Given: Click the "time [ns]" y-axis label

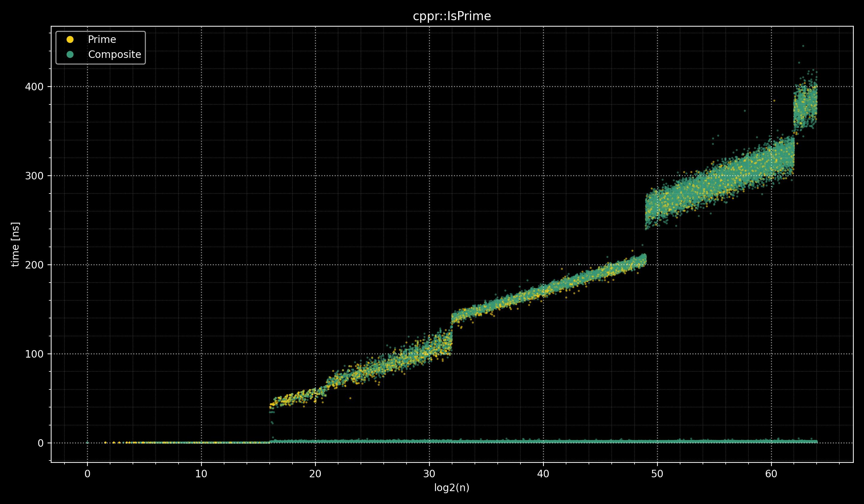Looking at the screenshot, I should (15, 244).
